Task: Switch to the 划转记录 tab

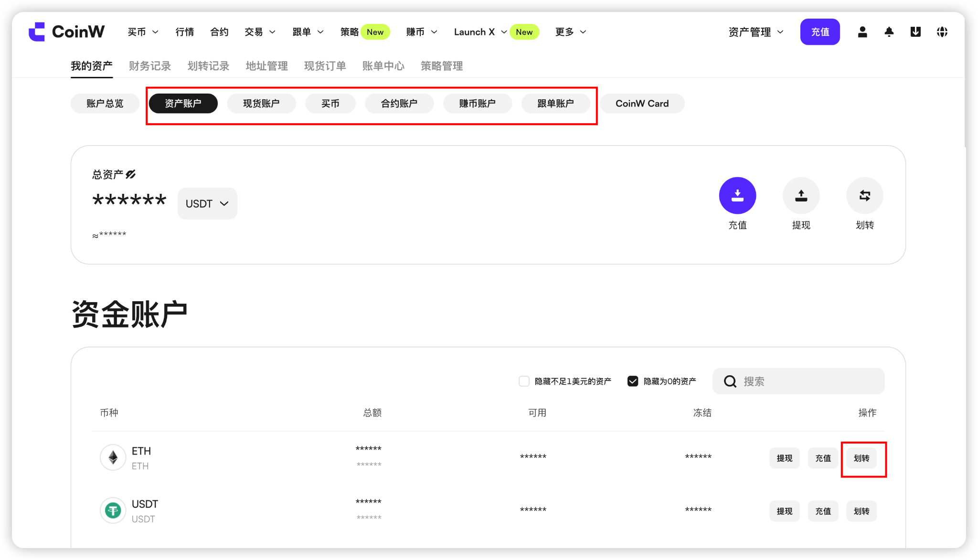Action: tap(208, 66)
